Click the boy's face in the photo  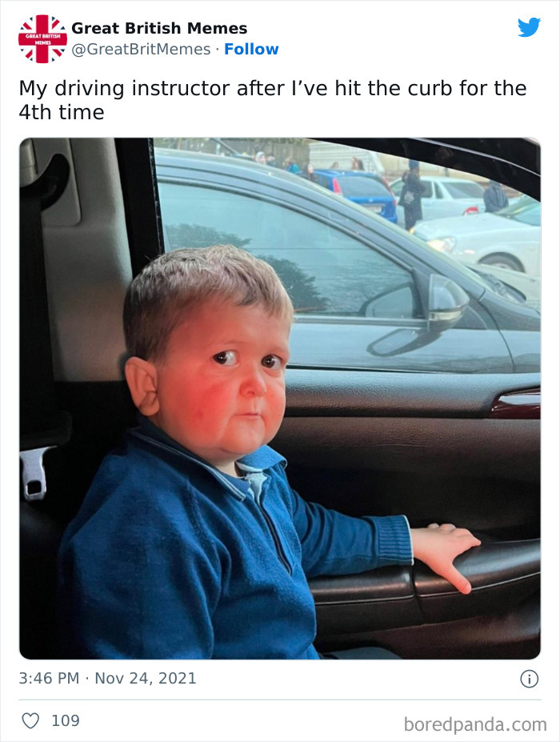(x=240, y=376)
